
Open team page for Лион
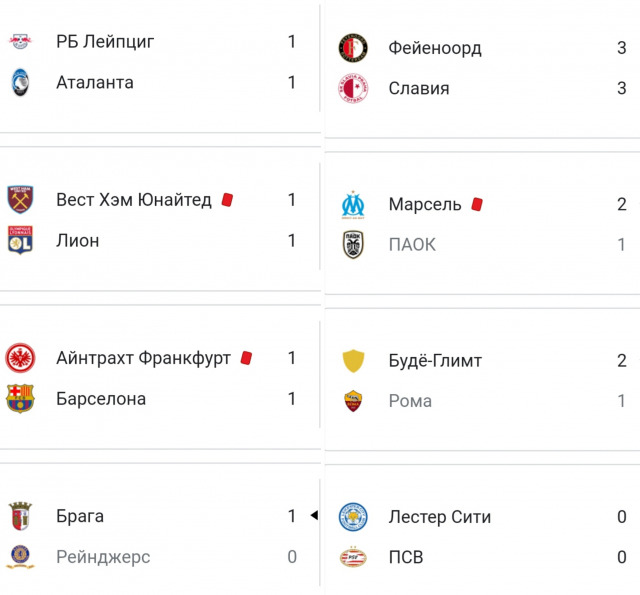point(77,240)
